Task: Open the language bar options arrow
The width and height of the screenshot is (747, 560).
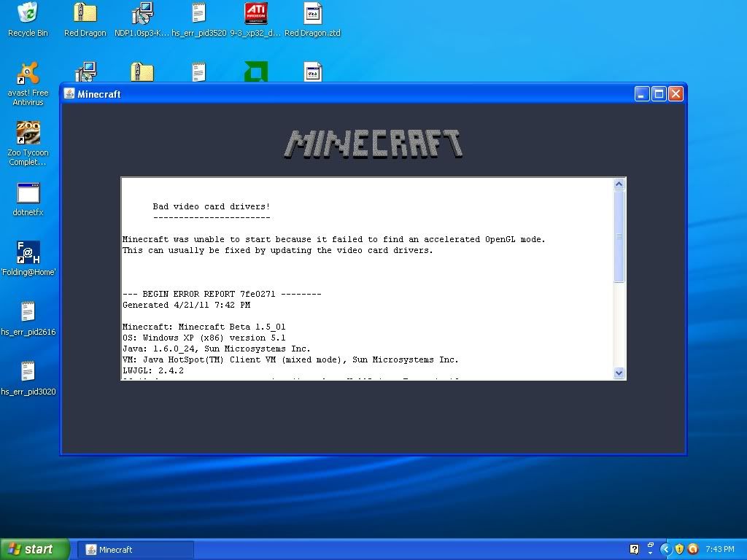Action: (x=650, y=553)
